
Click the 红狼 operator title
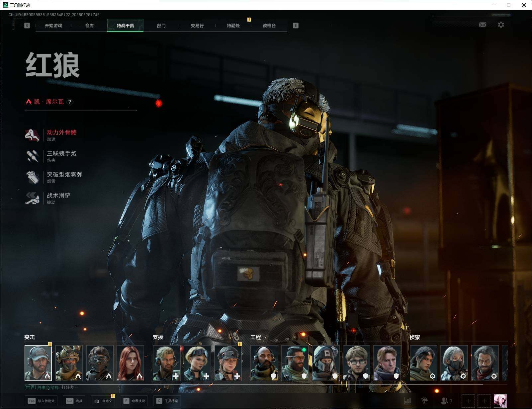pos(53,65)
